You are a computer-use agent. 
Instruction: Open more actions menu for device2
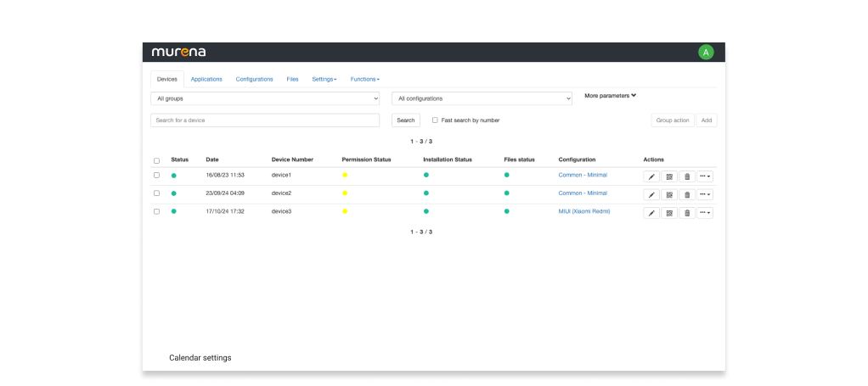pos(705,195)
